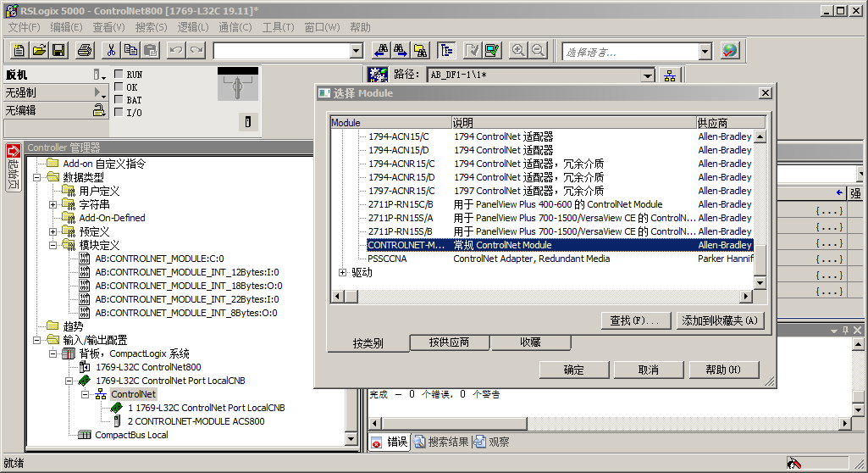
Task: Click the module list horizontal scrollbar
Action: tap(542, 296)
